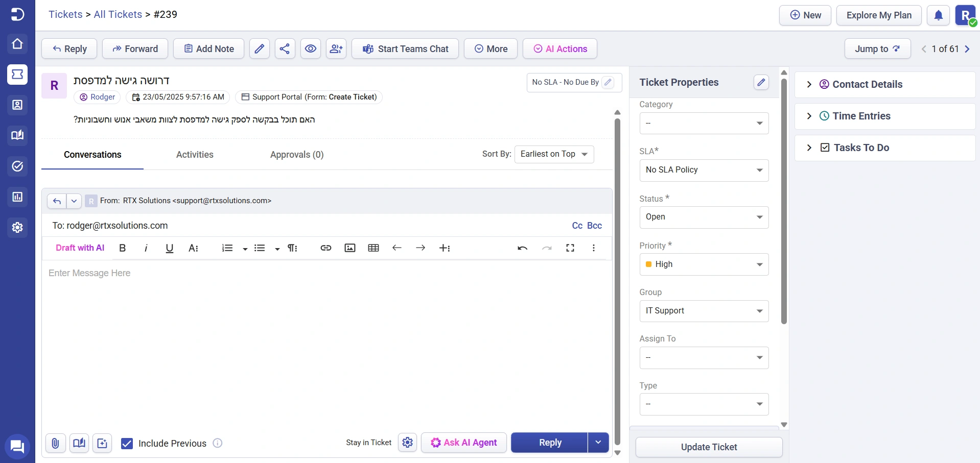Open the share ticket icon

tap(285, 49)
